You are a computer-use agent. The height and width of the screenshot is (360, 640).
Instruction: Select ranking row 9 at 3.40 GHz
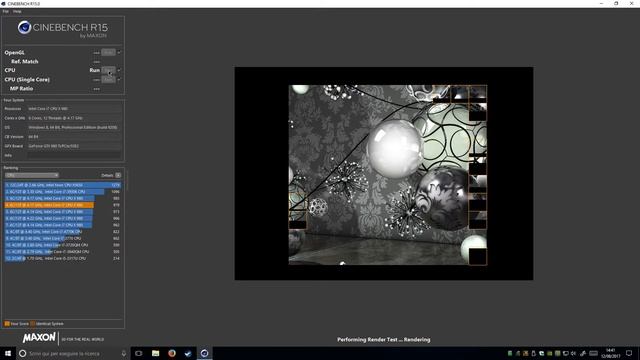click(x=62, y=238)
